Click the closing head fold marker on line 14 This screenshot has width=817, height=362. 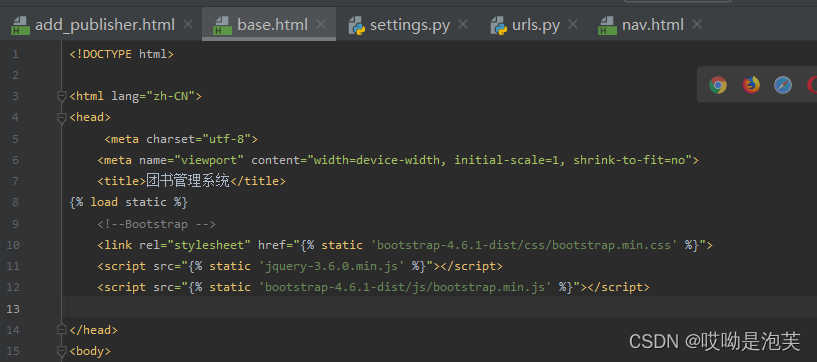point(61,329)
